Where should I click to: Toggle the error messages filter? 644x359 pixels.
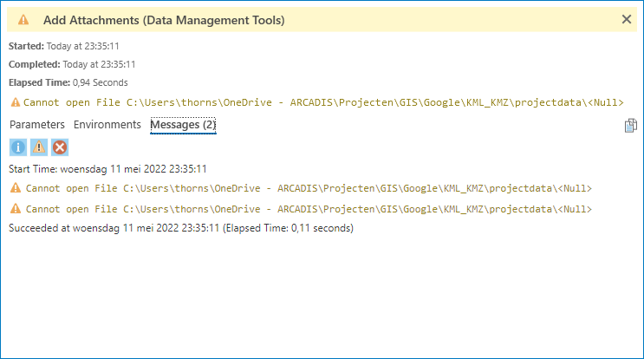point(60,147)
